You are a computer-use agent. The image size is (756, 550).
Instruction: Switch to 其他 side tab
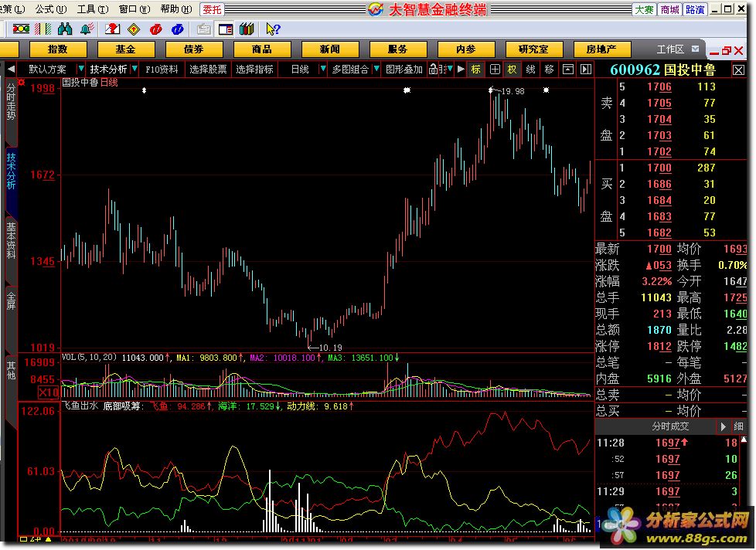click(x=11, y=370)
